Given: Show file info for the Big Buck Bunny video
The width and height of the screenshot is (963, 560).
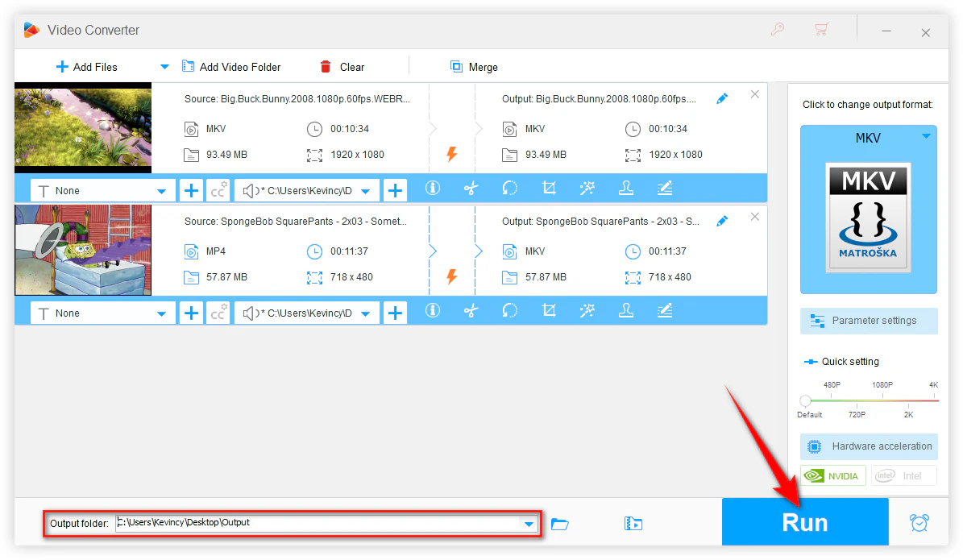Looking at the screenshot, I should point(433,189).
